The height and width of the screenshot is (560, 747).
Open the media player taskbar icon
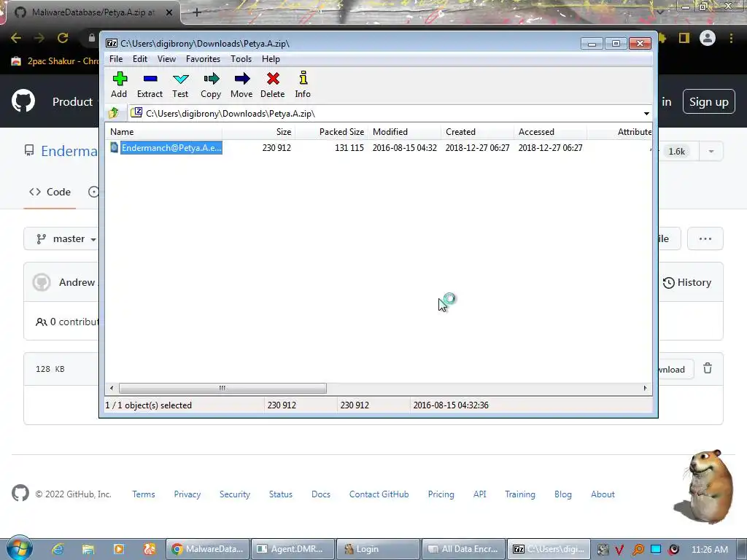[x=119, y=549]
